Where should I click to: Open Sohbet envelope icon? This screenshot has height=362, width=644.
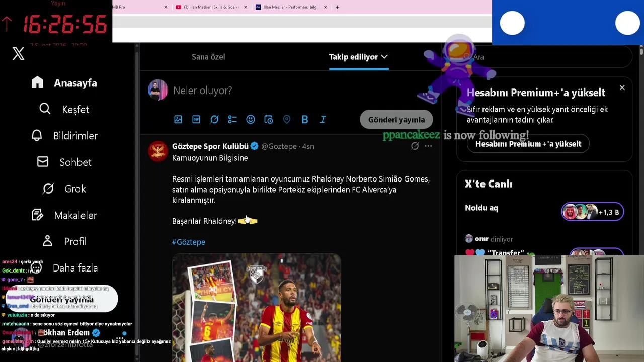click(43, 162)
